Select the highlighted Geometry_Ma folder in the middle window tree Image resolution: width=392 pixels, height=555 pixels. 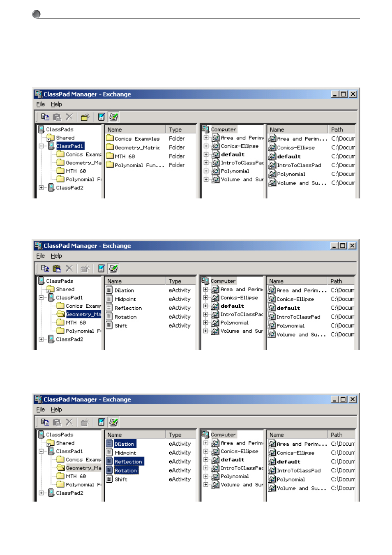coord(84,314)
